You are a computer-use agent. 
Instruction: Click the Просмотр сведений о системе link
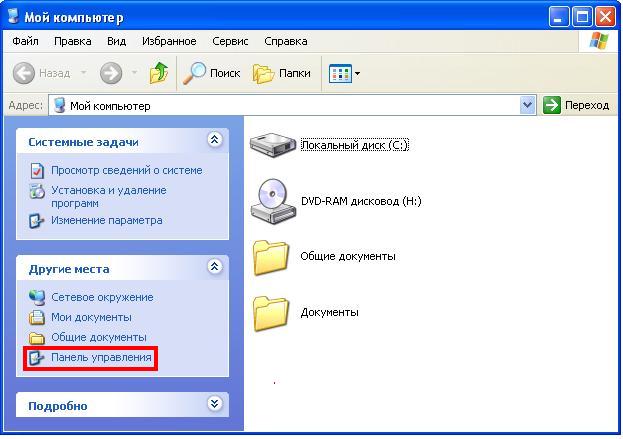[127, 170]
